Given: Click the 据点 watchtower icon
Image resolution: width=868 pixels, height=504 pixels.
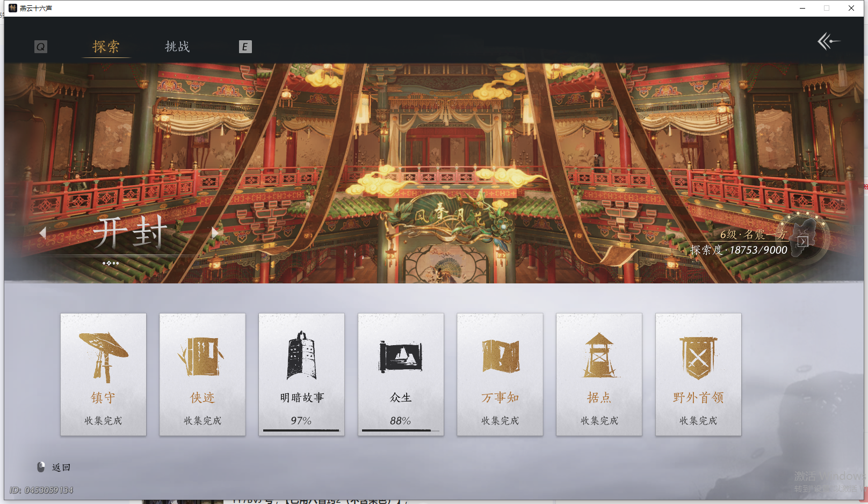Looking at the screenshot, I should point(599,354).
